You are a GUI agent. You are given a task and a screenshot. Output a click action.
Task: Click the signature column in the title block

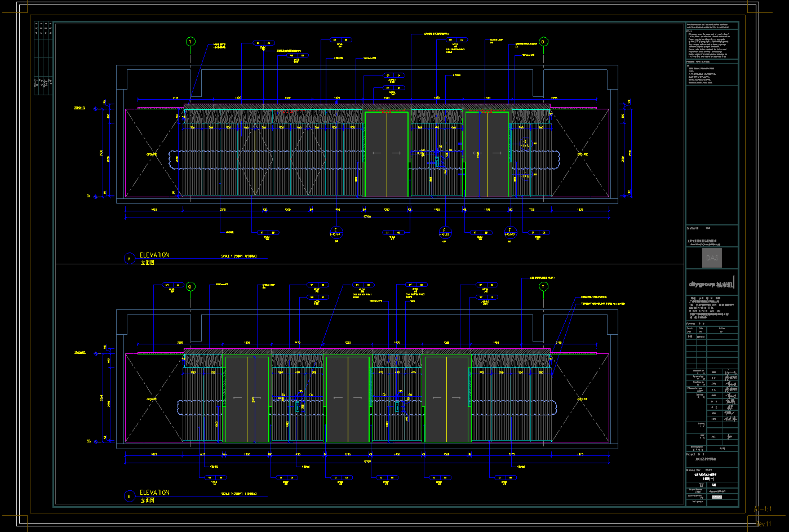730,396
